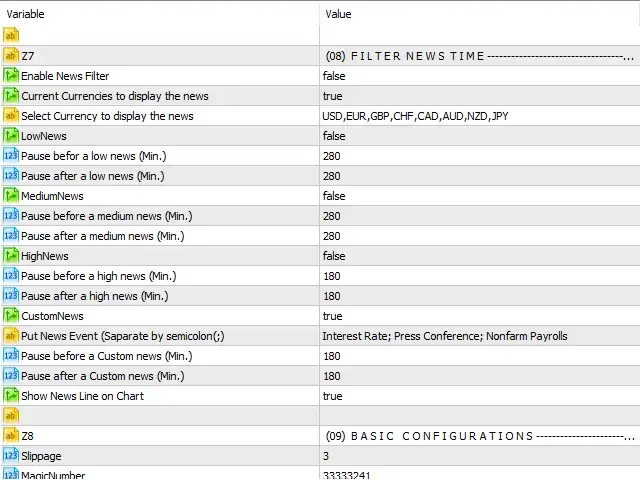Open Current Currencies true value dropdown
This screenshot has height=480, width=640.
point(480,96)
